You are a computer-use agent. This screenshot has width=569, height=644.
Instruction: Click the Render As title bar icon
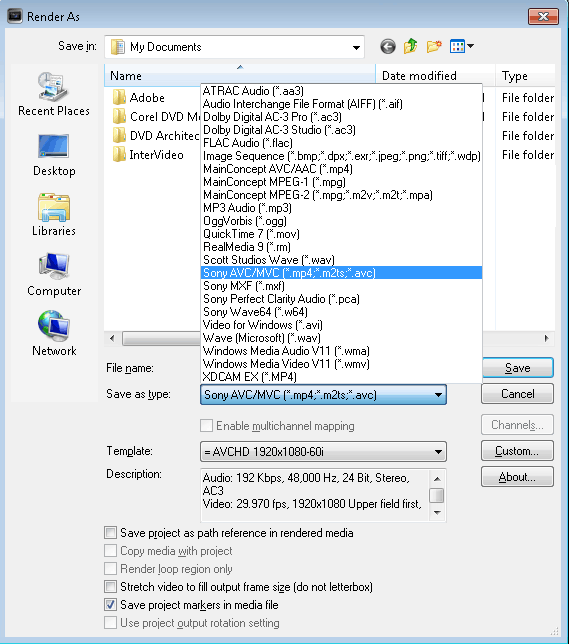pyautogui.click(x=15, y=16)
